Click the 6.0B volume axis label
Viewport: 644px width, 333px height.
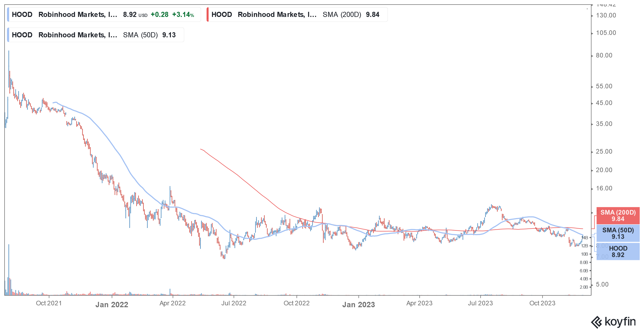584,271
